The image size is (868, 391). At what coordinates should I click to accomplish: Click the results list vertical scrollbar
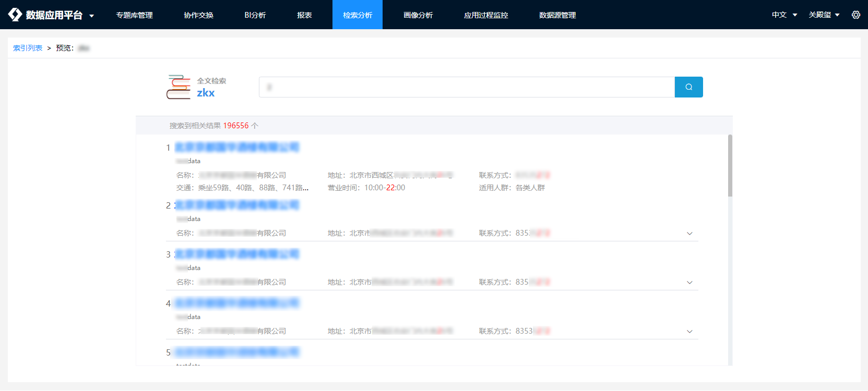pyautogui.click(x=730, y=166)
